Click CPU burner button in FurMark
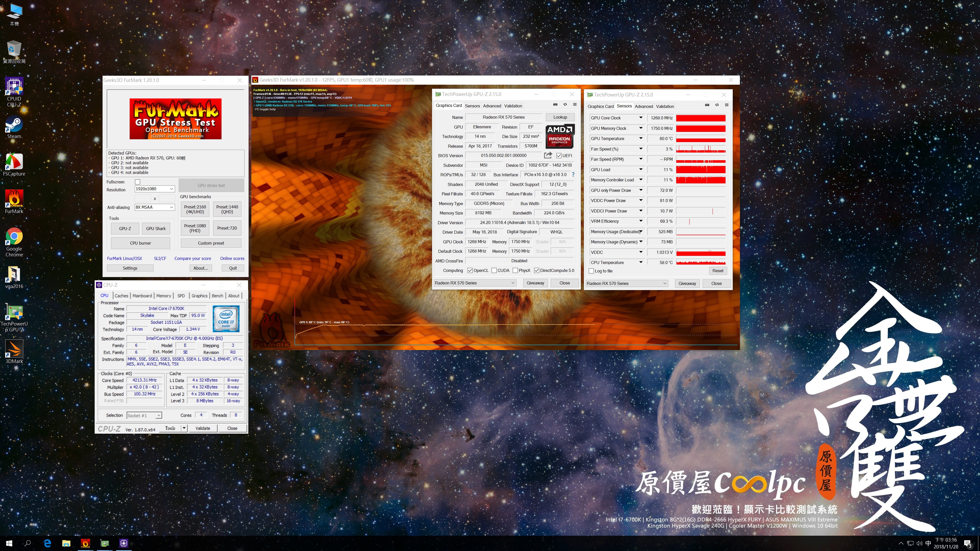This screenshot has width=980, height=551. coord(140,243)
